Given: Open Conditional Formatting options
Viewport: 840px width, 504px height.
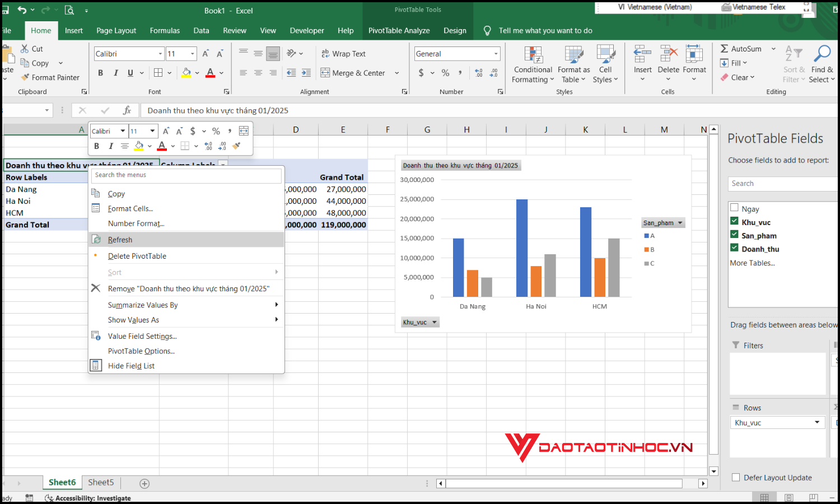Looking at the screenshot, I should coord(532,63).
